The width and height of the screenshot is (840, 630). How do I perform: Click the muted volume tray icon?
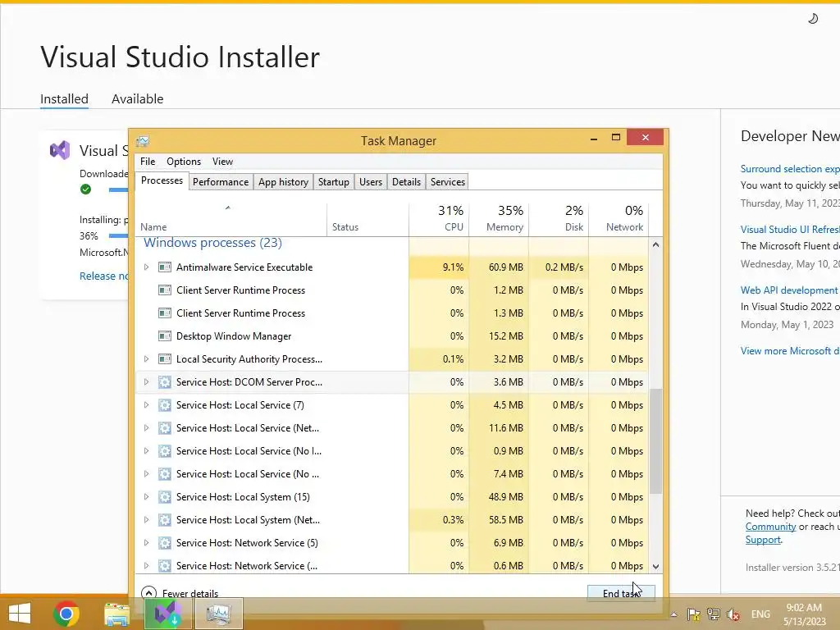point(733,614)
